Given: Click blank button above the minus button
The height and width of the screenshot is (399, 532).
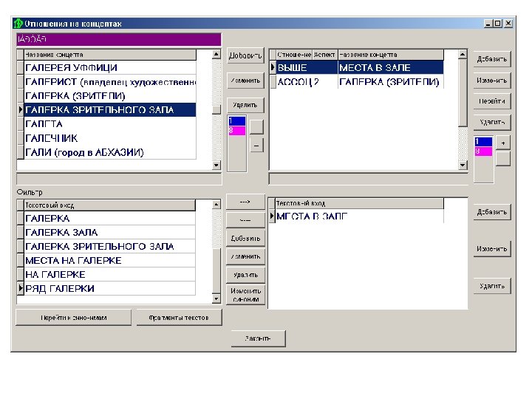Looking at the screenshot, I should tap(256, 127).
